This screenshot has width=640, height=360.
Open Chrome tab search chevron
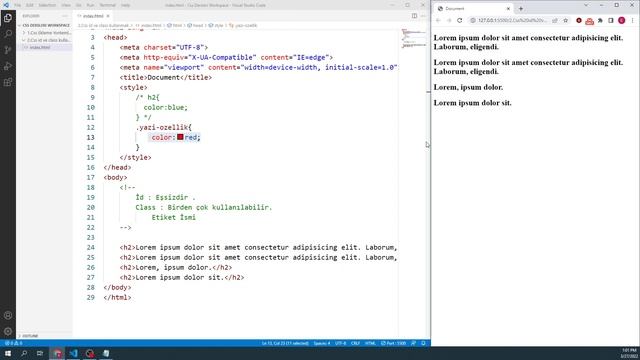pos(586,5)
